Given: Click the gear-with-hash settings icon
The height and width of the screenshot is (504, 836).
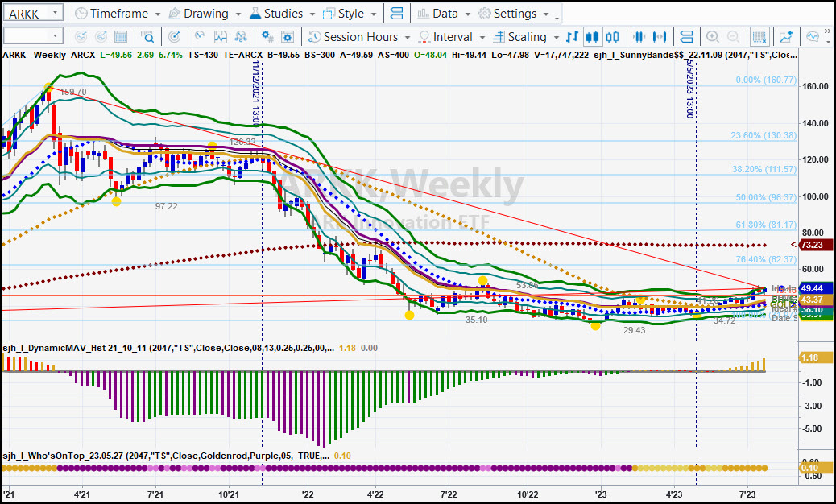Looking at the screenshot, I should [267, 37].
